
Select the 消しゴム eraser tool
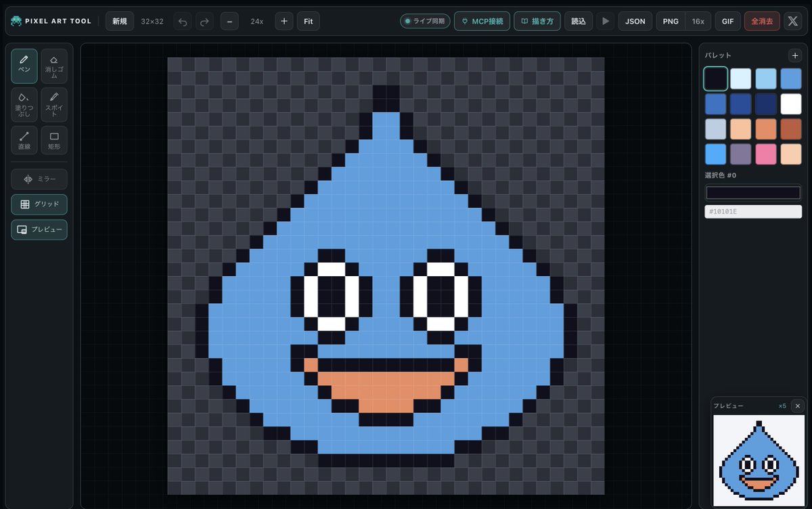[54, 66]
